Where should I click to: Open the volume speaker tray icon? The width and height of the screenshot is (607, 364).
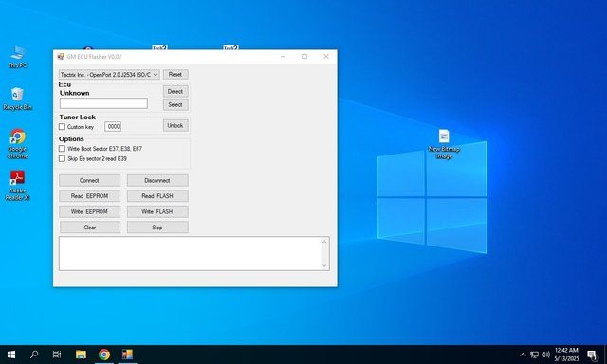[546, 355]
